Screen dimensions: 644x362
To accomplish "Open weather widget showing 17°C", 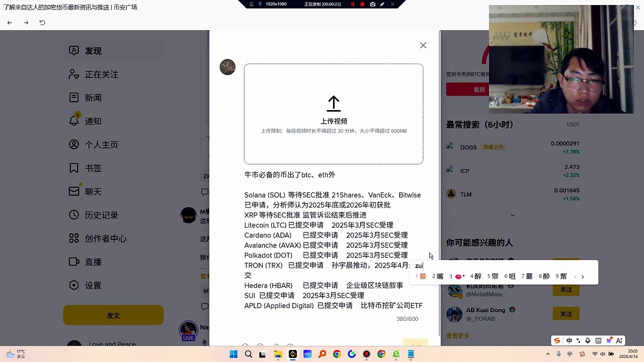I will [16, 354].
